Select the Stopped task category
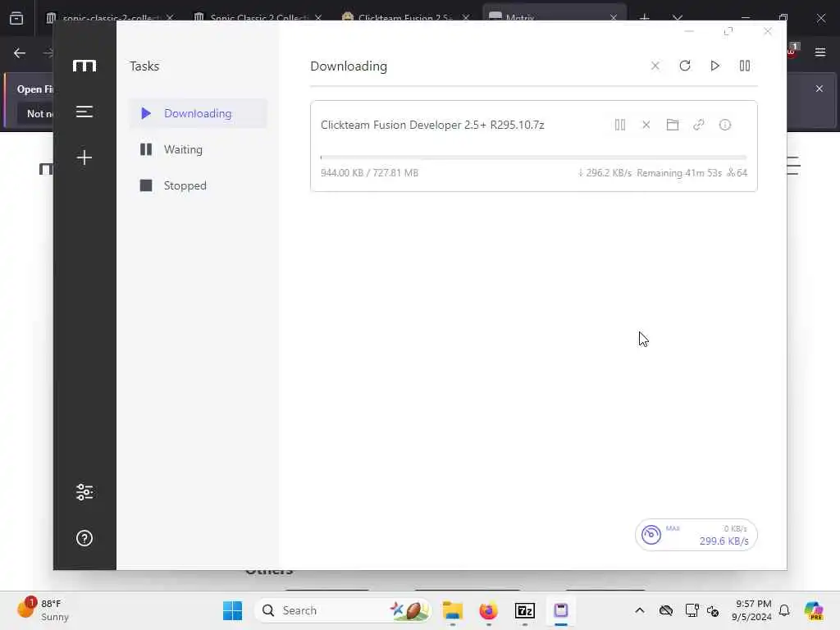 (x=198, y=185)
